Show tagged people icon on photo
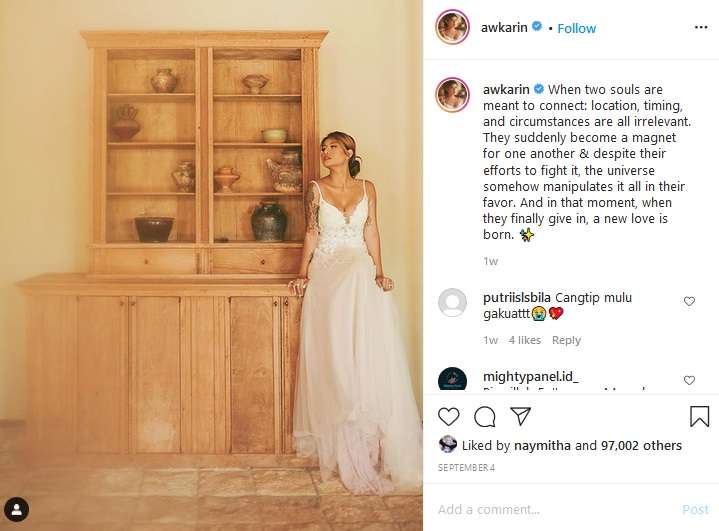This screenshot has height=531, width=719. pyautogui.click(x=17, y=509)
